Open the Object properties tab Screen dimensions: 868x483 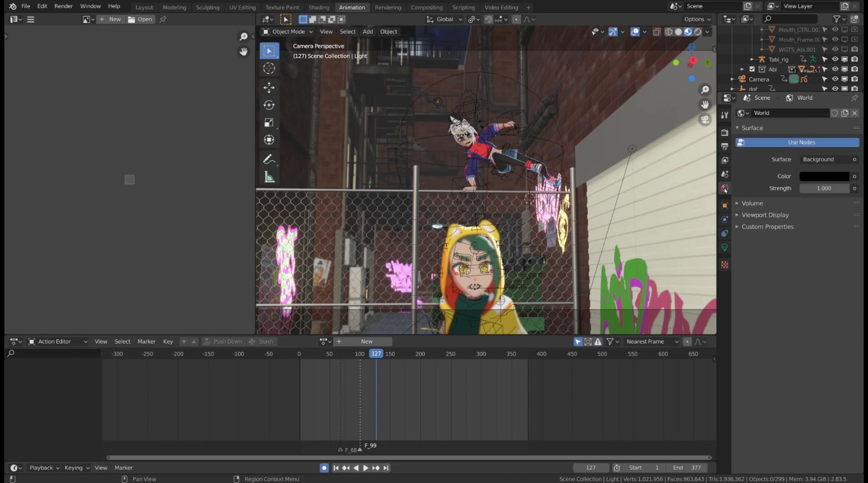click(x=724, y=205)
